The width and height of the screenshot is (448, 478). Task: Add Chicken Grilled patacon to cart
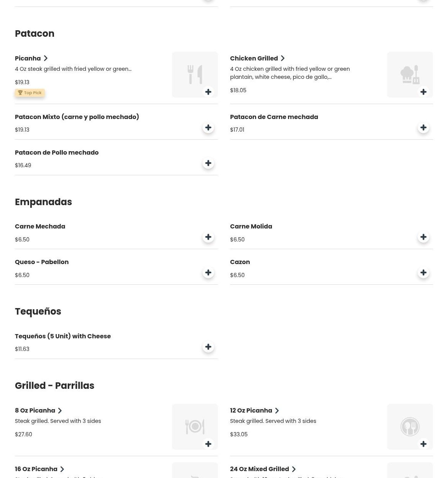(x=423, y=92)
